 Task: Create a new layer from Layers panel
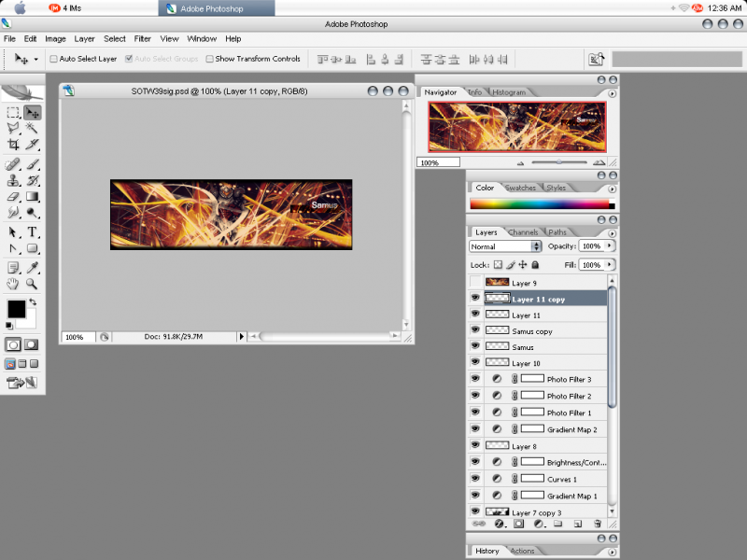point(578,524)
